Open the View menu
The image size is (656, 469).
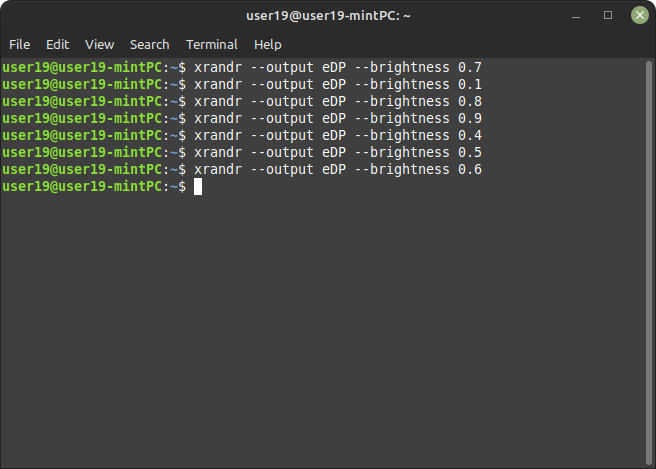click(100, 44)
